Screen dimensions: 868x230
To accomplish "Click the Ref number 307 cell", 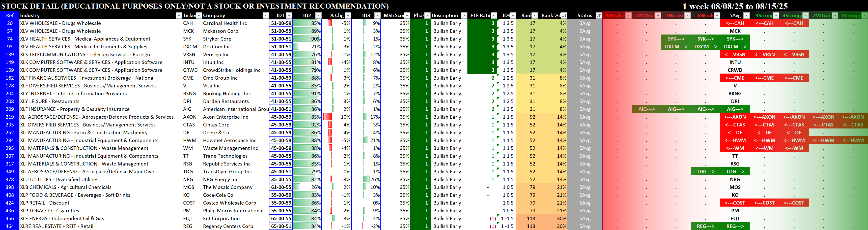I will coord(10,156).
